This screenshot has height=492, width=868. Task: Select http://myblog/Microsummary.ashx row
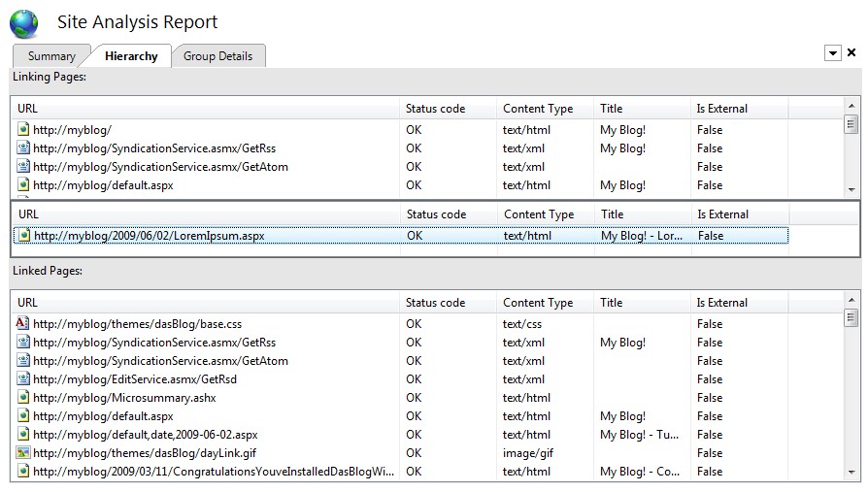400,397
